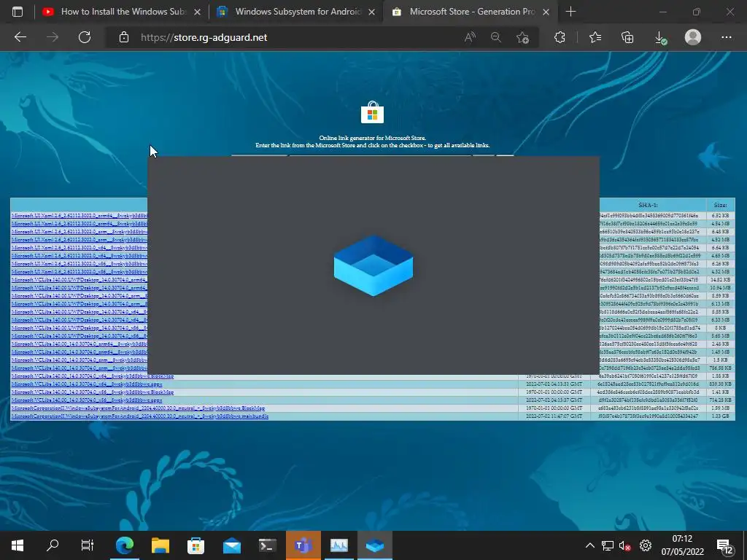Open Microsoft Teams from the taskbar

pos(303,545)
